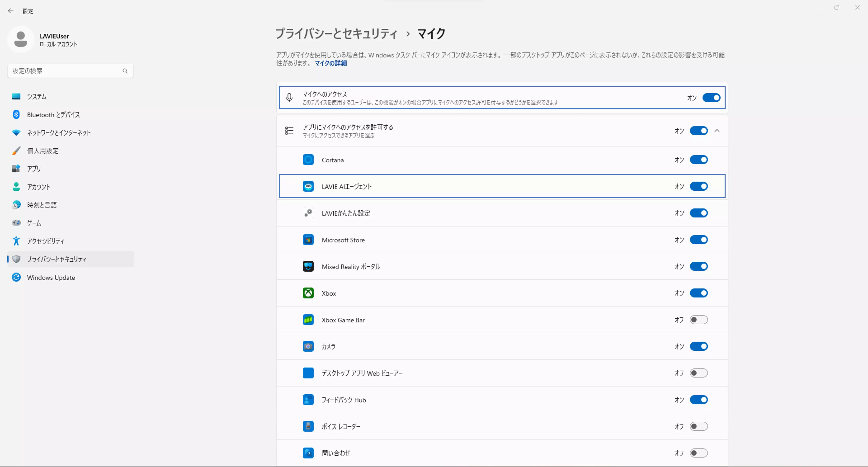Click the Xbox Game Bar icon
Screen dimensions: 868x467
pos(308,320)
